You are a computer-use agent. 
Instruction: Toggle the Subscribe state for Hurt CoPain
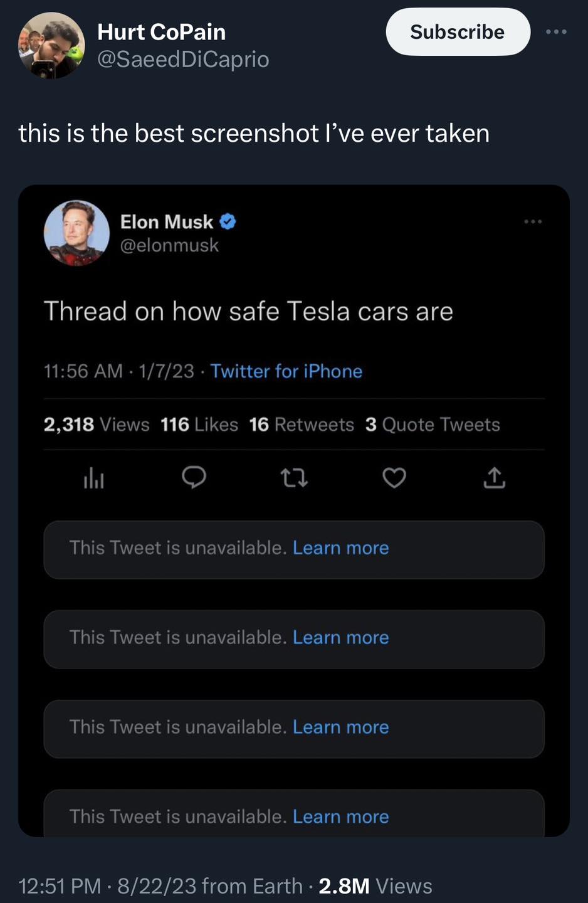pyautogui.click(x=458, y=32)
